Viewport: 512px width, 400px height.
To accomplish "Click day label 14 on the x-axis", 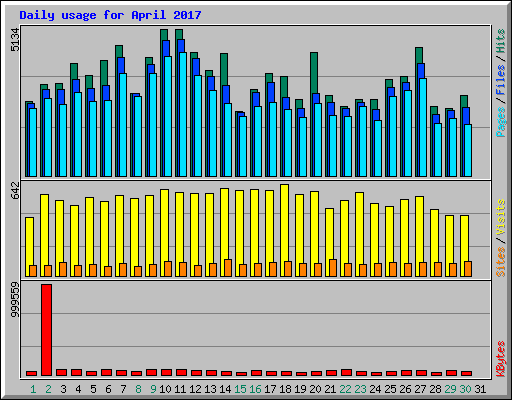I will coord(225,389).
